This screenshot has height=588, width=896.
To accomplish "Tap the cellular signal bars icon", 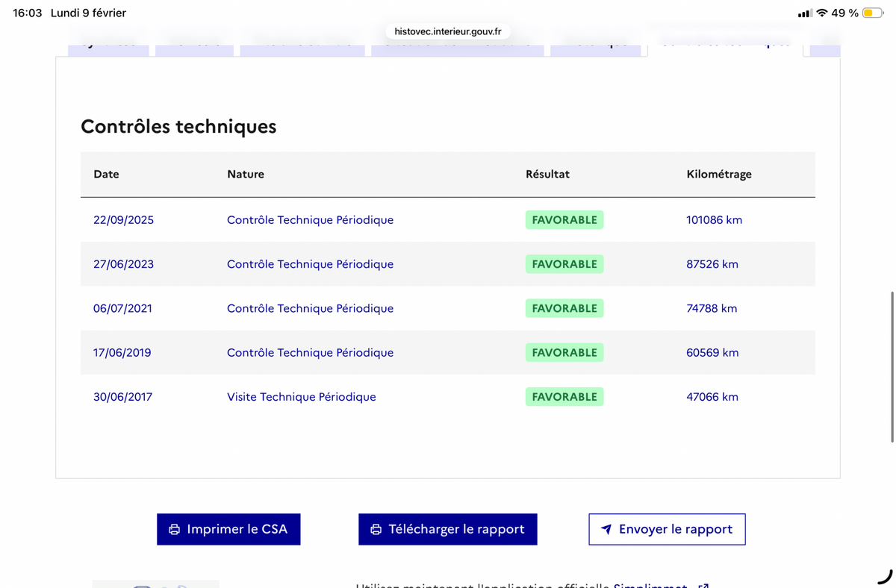I will (x=804, y=13).
